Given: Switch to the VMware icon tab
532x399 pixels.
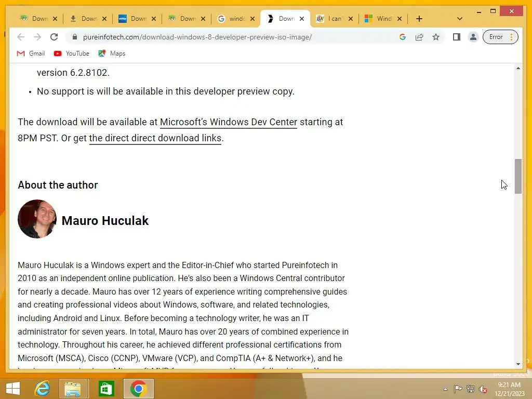Looking at the screenshot, I should pos(133,19).
